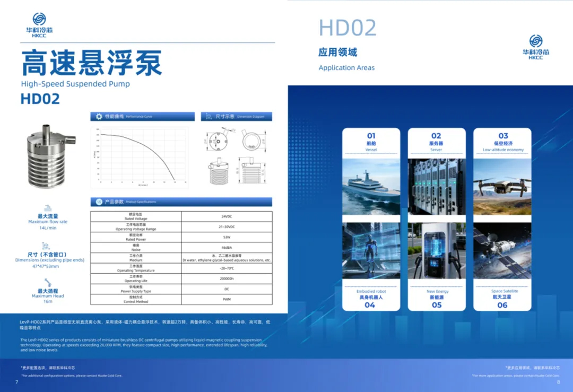Open the Low-altitude economy drone image
The height and width of the screenshot is (392, 573).
[502, 187]
